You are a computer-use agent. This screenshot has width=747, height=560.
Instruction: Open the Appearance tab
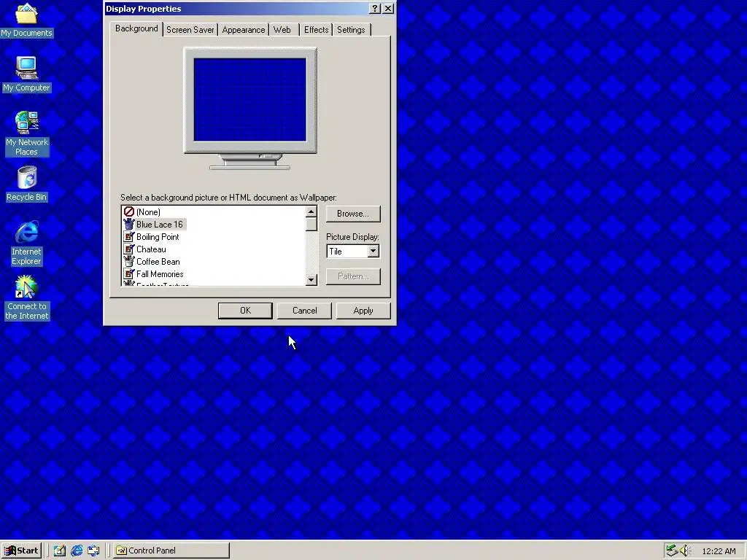244,29
